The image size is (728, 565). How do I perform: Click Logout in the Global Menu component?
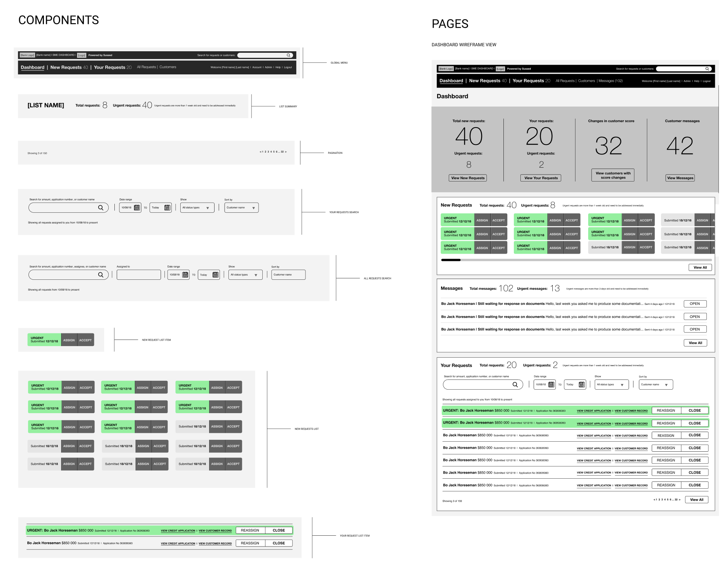point(288,67)
